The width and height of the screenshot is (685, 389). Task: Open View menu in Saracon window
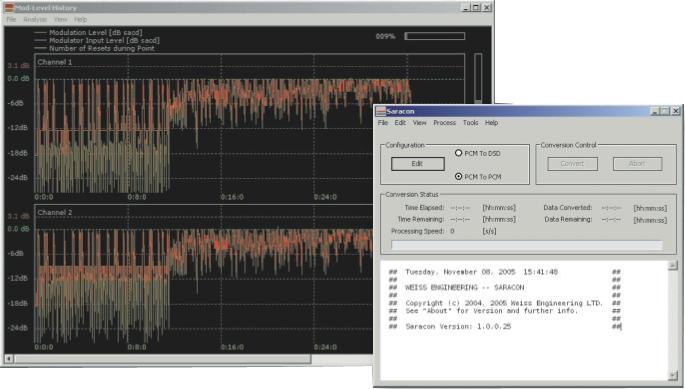[419, 123]
